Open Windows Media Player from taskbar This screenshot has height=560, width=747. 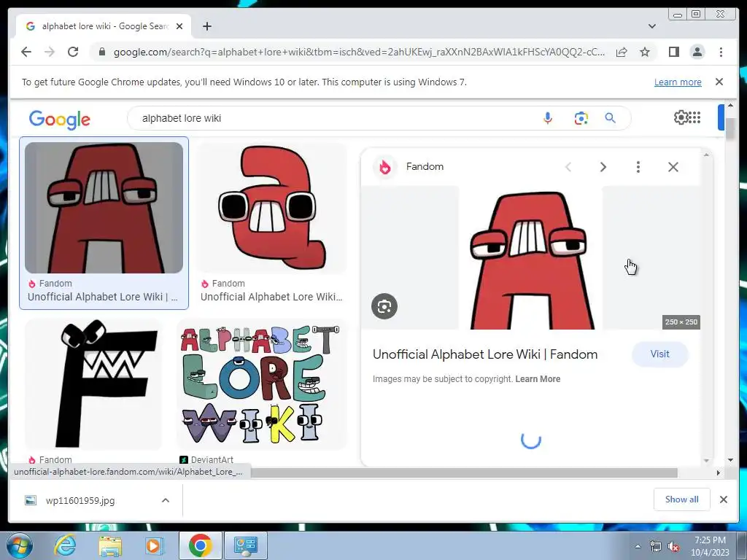(x=153, y=545)
